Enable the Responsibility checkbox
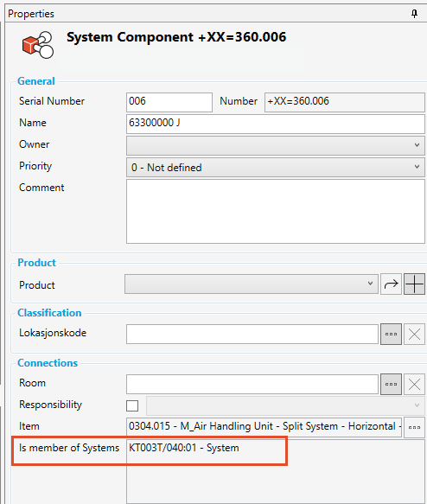427x504 pixels. [x=132, y=405]
